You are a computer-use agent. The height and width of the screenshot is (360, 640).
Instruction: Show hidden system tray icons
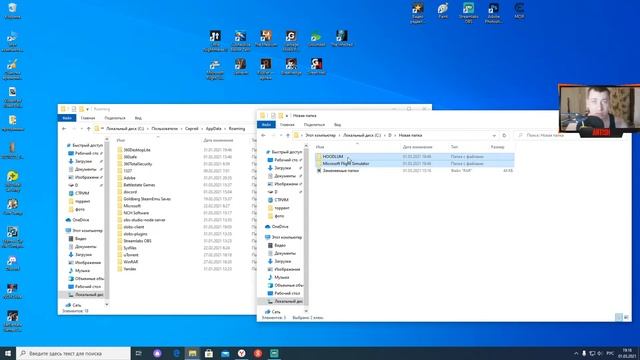coord(576,353)
